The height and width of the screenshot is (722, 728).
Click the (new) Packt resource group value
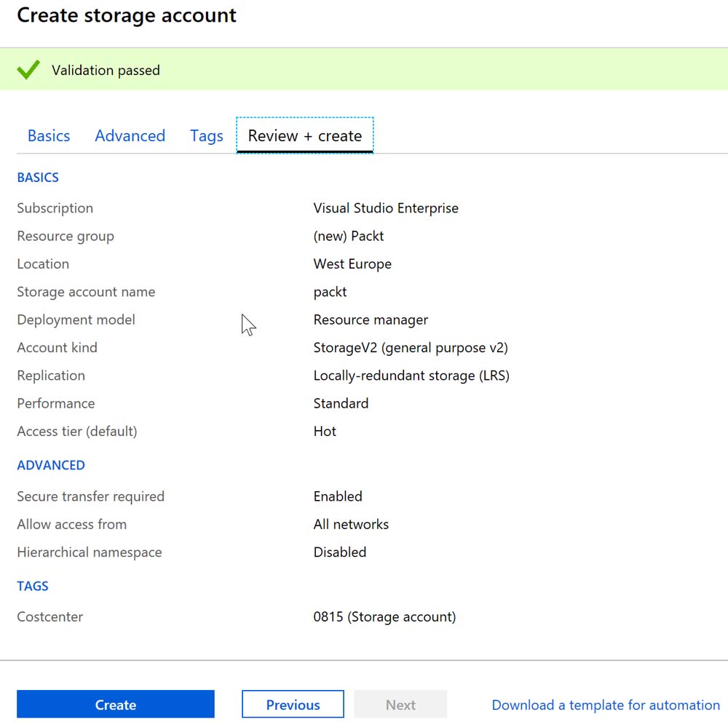[x=349, y=236]
